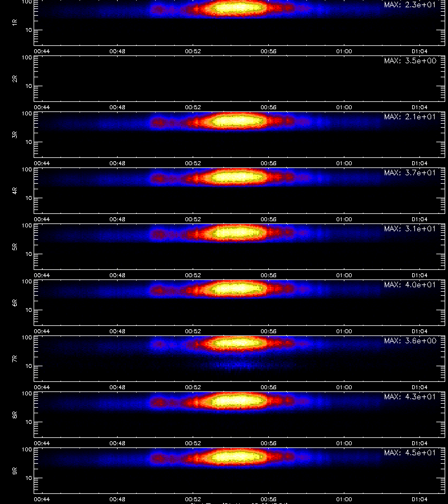The width and height of the screenshot is (448, 504).
Task: Click the 'MAX: 3.6e+00' label in panel 7R
Action: pyautogui.click(x=410, y=340)
